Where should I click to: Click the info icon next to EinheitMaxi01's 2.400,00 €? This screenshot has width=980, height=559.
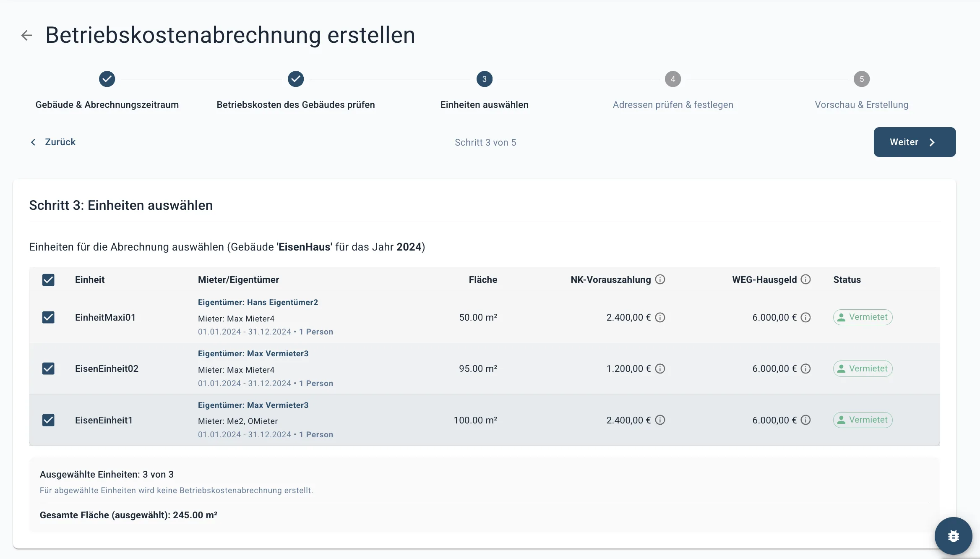[660, 318]
